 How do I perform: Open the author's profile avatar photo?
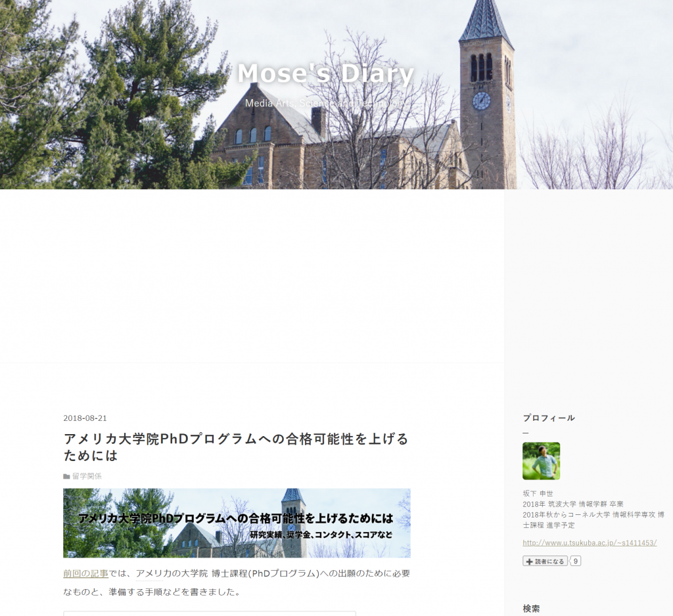tap(541, 460)
